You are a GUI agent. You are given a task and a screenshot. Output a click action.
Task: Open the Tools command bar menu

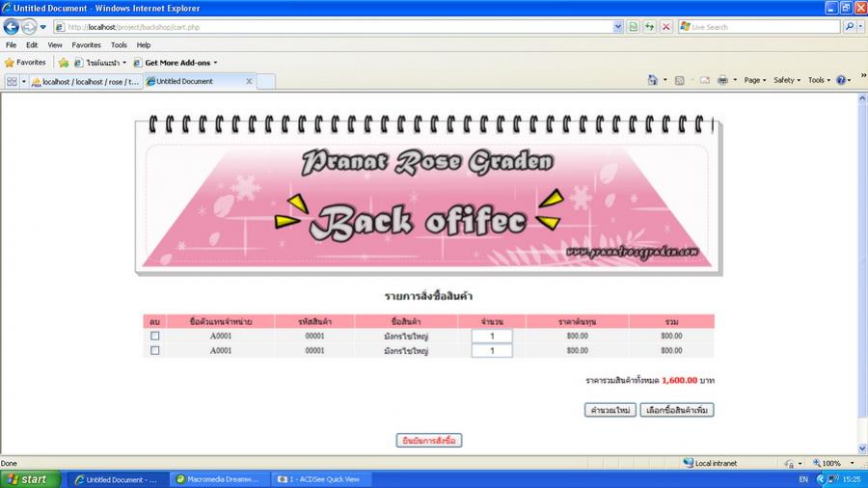pos(819,80)
